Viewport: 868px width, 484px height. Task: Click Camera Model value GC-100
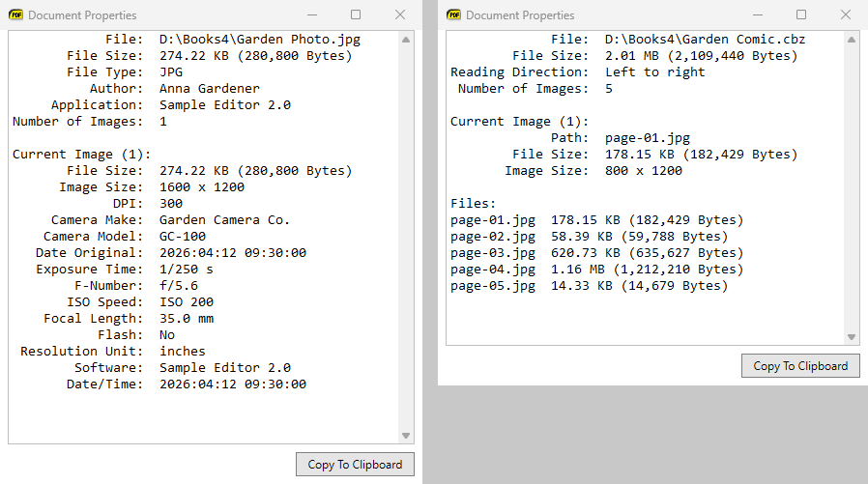pyautogui.click(x=183, y=236)
